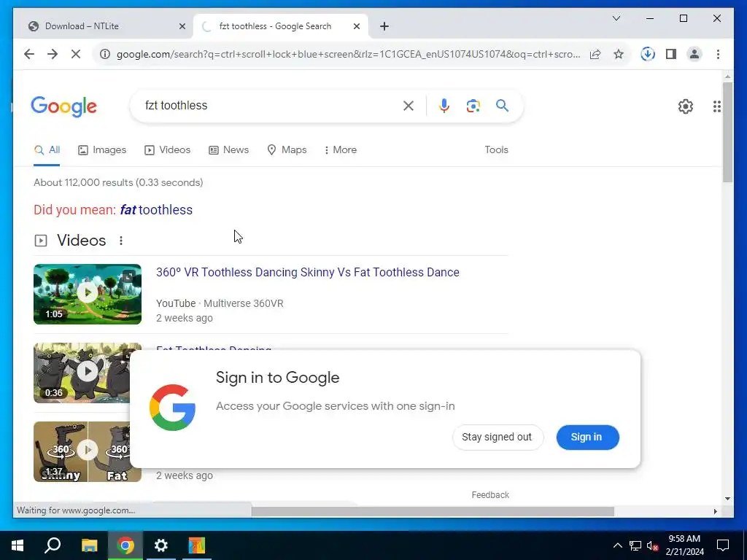This screenshot has height=560, width=747.
Task: Open the network status tray icon
Action: point(635,545)
